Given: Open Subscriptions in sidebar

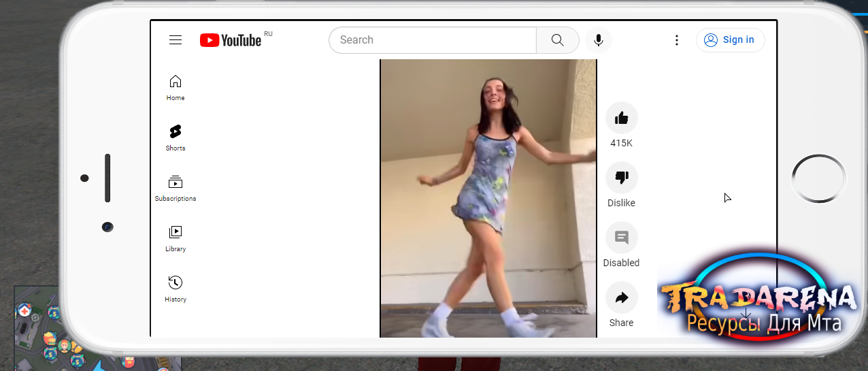Looking at the screenshot, I should click(x=176, y=189).
